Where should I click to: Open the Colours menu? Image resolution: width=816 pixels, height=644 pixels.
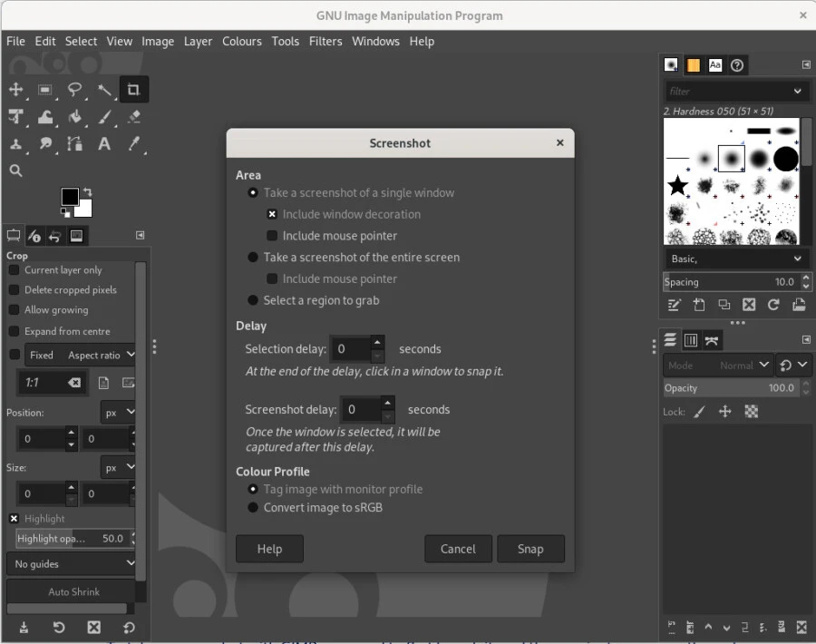[x=242, y=42]
